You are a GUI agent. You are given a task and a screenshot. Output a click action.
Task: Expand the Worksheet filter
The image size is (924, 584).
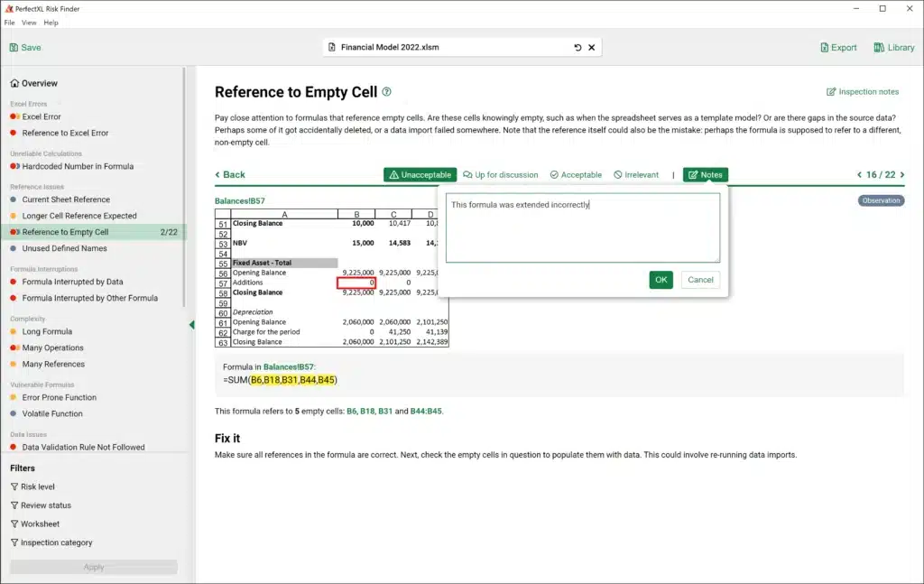(x=35, y=524)
